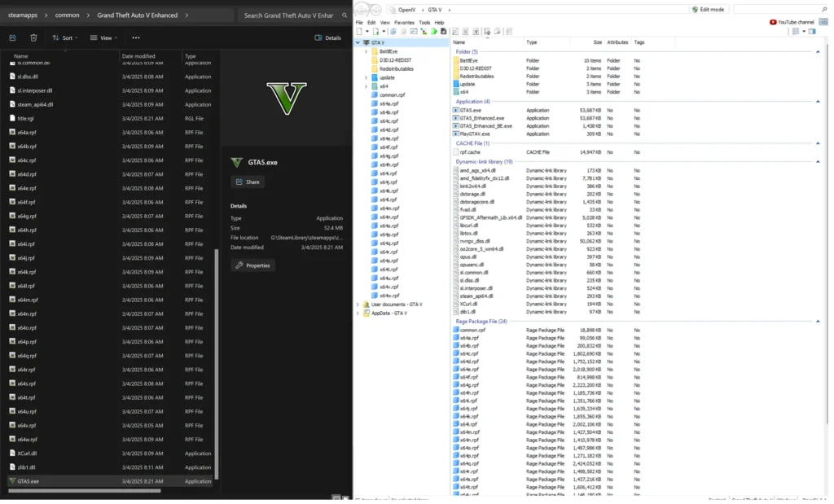834x504 pixels.
Task: Select x64e.rpf in OpenIV tree
Action: click(x=388, y=138)
